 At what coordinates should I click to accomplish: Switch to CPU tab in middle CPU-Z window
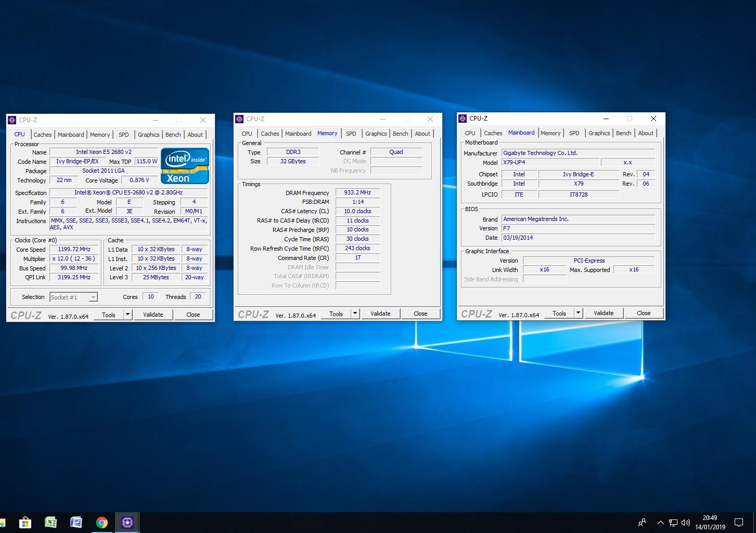click(247, 134)
